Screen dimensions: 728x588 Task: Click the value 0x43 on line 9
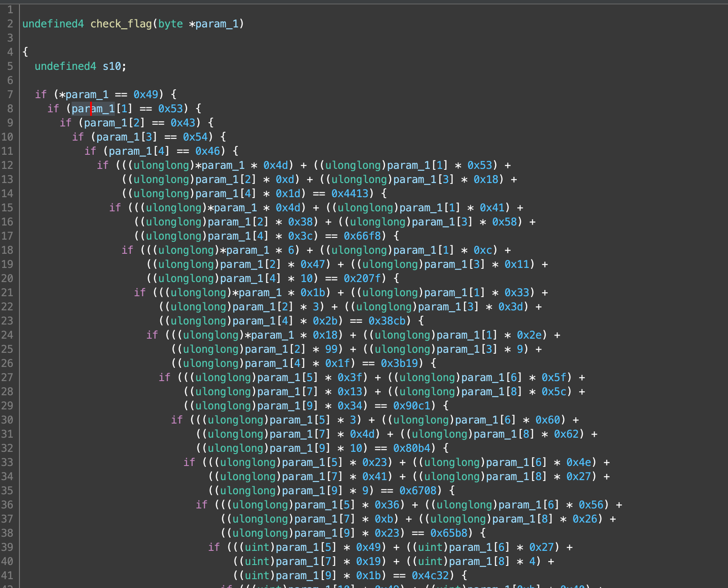[183, 123]
